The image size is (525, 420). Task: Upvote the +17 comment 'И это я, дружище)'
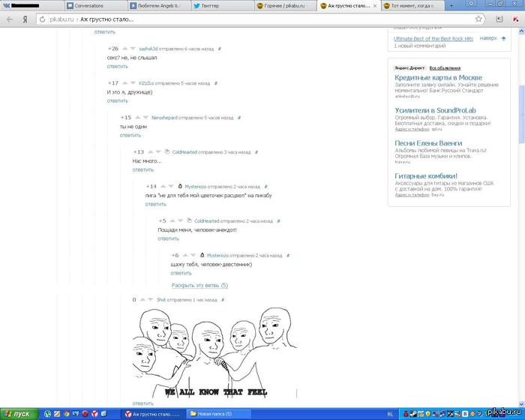pyautogui.click(x=125, y=83)
